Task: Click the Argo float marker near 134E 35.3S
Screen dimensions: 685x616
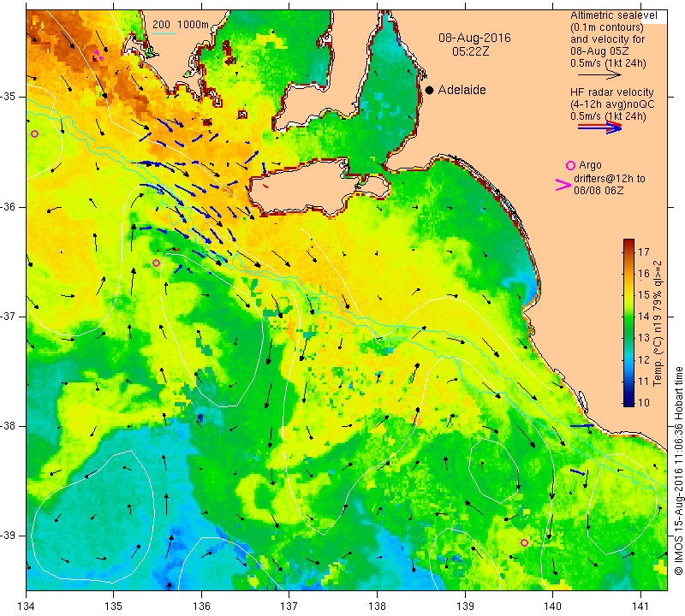Action: click(35, 133)
